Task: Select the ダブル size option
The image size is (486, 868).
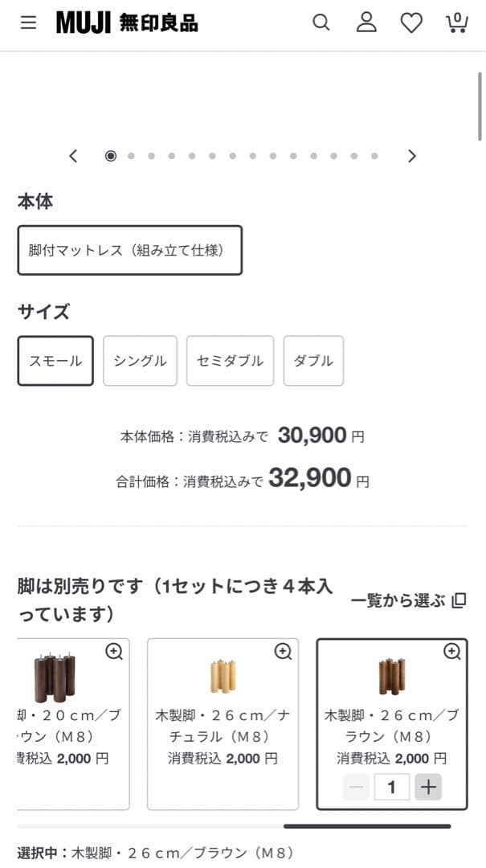Action: click(313, 360)
